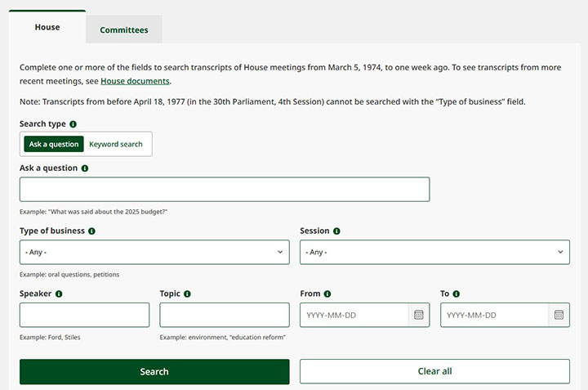
Task: Click the green Search button
Action: point(154,372)
